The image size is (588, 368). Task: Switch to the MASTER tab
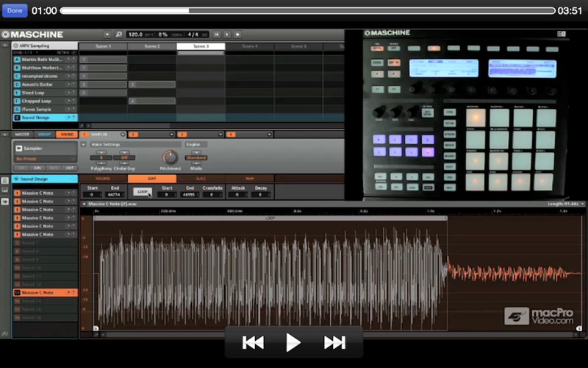coord(22,135)
